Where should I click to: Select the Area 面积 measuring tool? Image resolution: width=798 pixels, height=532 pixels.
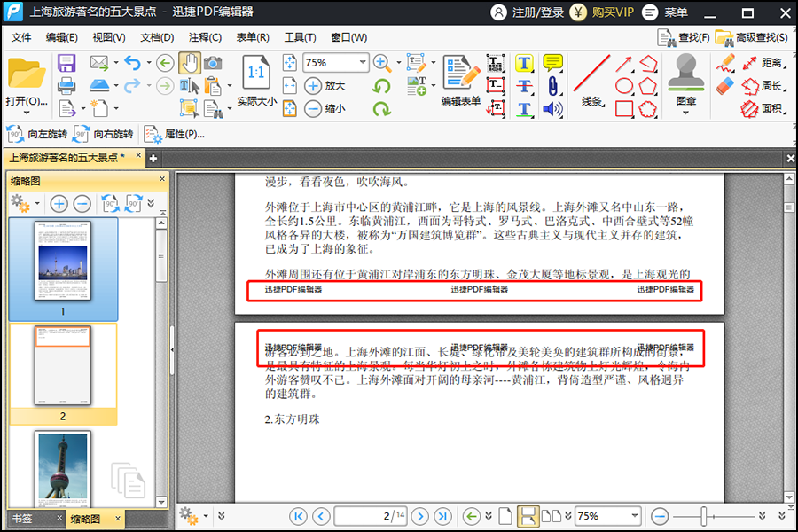tap(763, 108)
